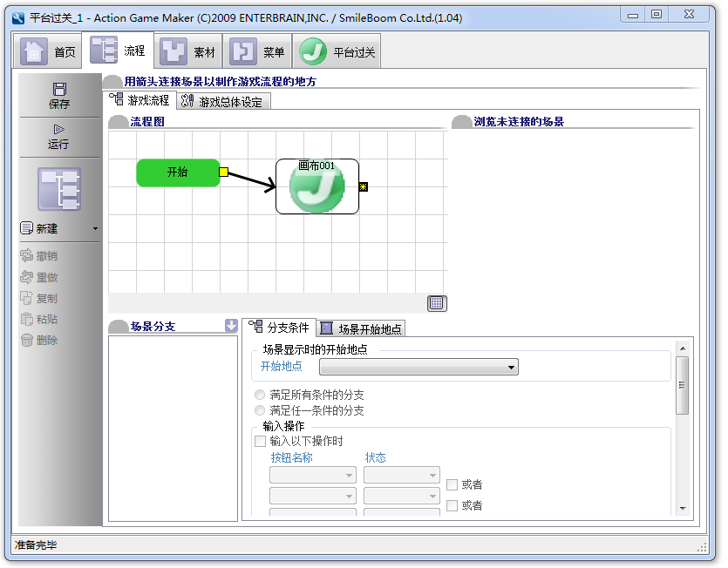Open the 首页 home tab
This screenshot has height=568, width=728.
point(48,51)
